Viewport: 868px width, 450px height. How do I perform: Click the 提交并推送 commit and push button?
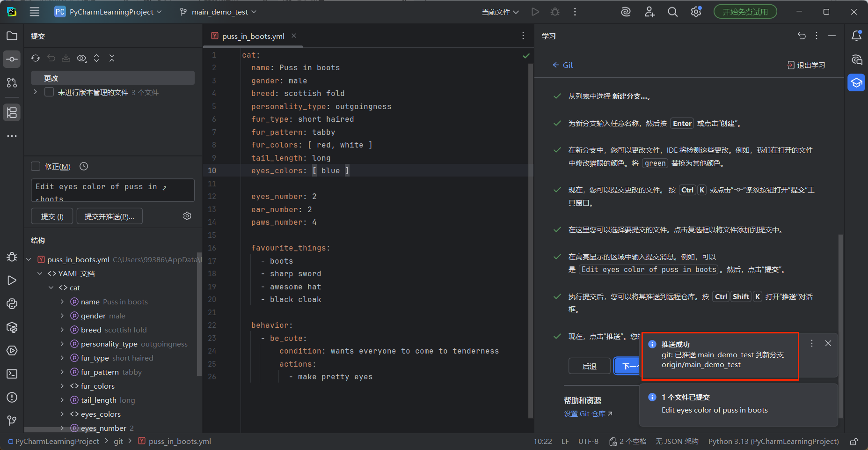tap(109, 216)
